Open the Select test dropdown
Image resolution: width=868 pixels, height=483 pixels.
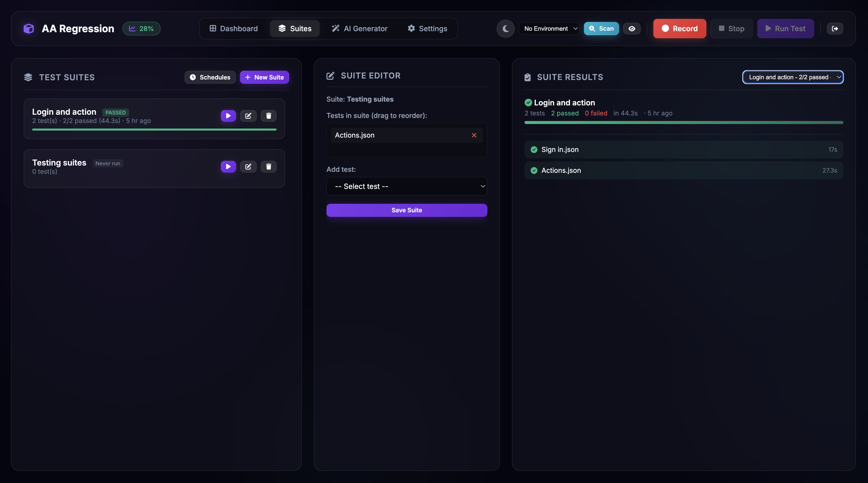pos(406,186)
